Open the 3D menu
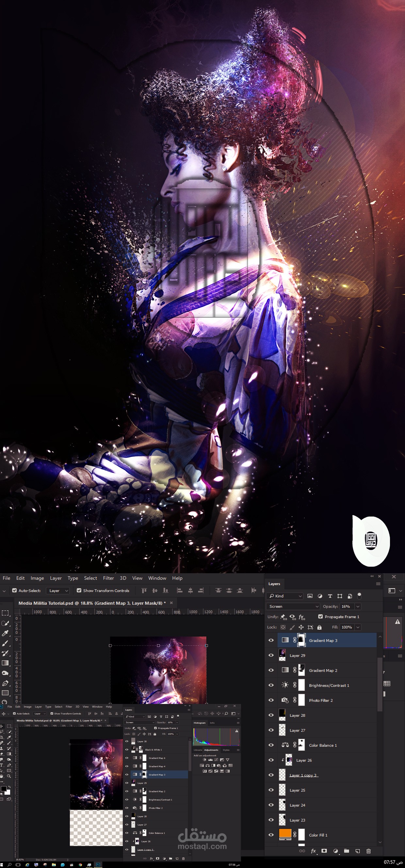The width and height of the screenshot is (405, 868). click(123, 578)
